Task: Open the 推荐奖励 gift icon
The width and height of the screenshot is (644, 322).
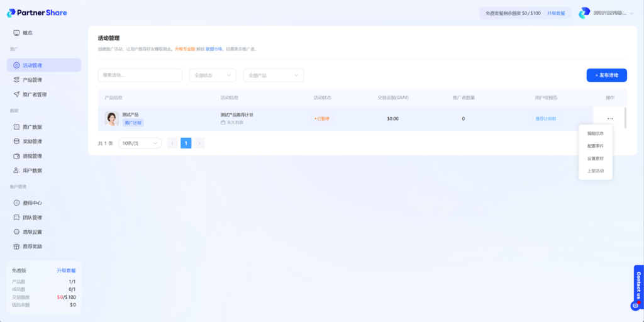Action: [x=16, y=246]
